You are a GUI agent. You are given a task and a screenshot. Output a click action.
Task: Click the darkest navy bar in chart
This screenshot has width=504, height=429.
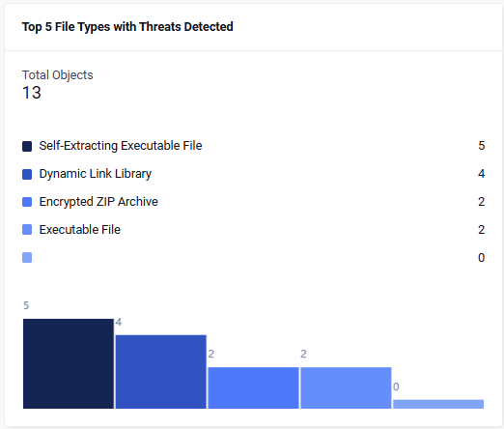point(69,363)
